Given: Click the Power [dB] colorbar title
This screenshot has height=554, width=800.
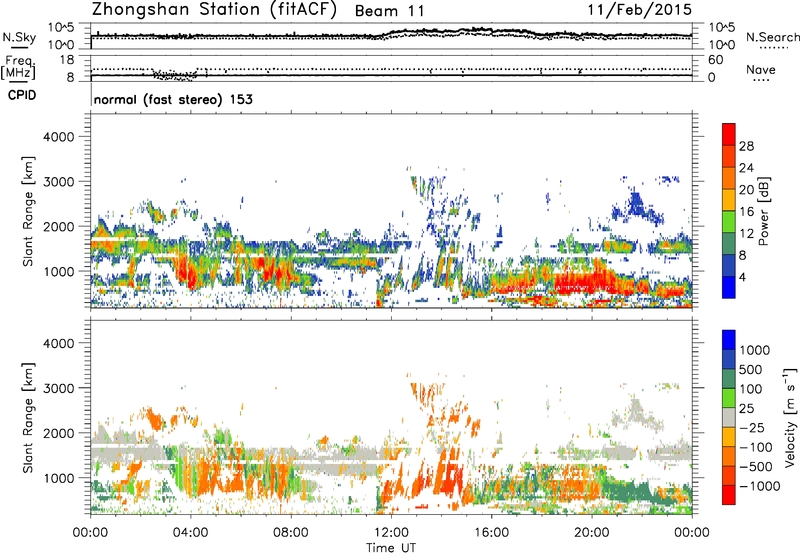Looking at the screenshot, I should click(x=763, y=211).
